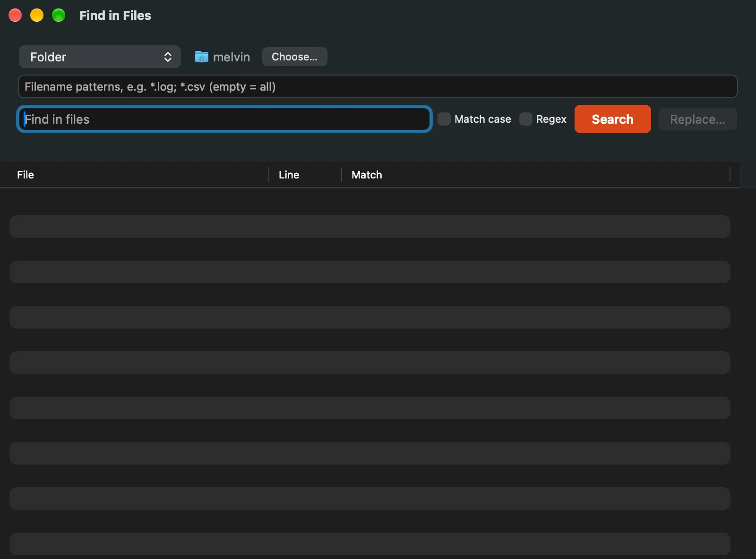This screenshot has height=559, width=756.
Task: Click the melvin folder name label
Action: coord(232,57)
